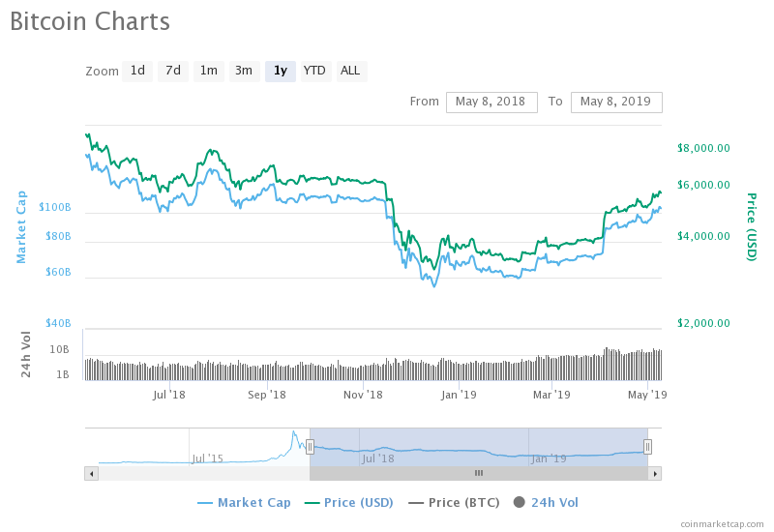Click the May '19 axis label
This screenshot has width=774, height=532.
coord(647,395)
